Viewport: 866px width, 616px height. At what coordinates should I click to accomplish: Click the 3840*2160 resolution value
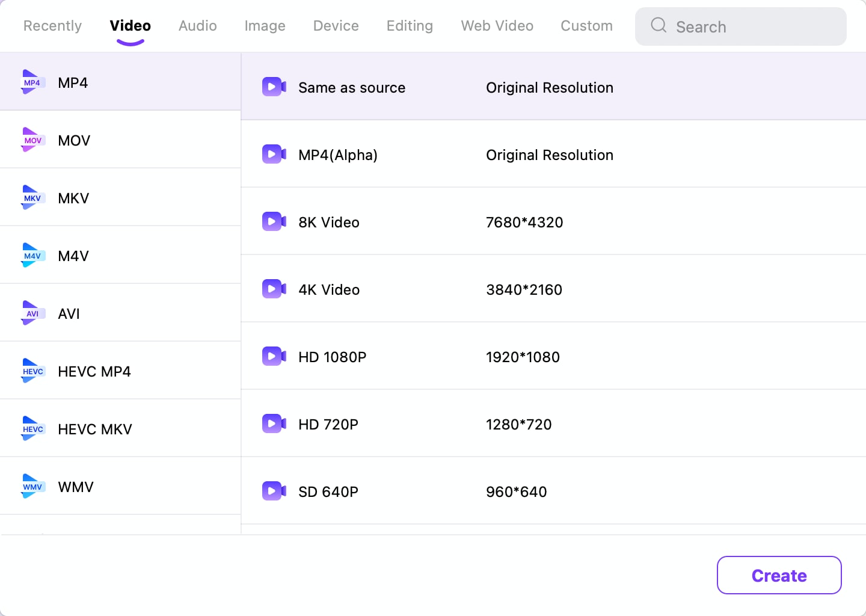tap(524, 290)
